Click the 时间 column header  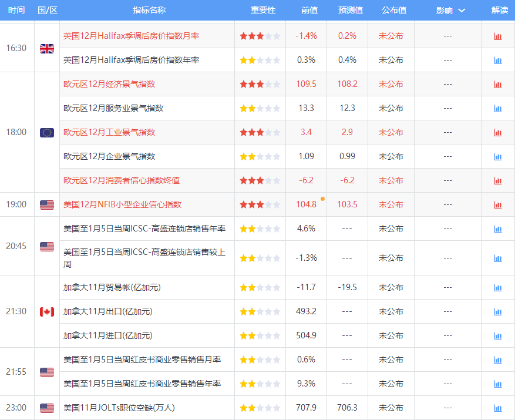tap(16, 9)
